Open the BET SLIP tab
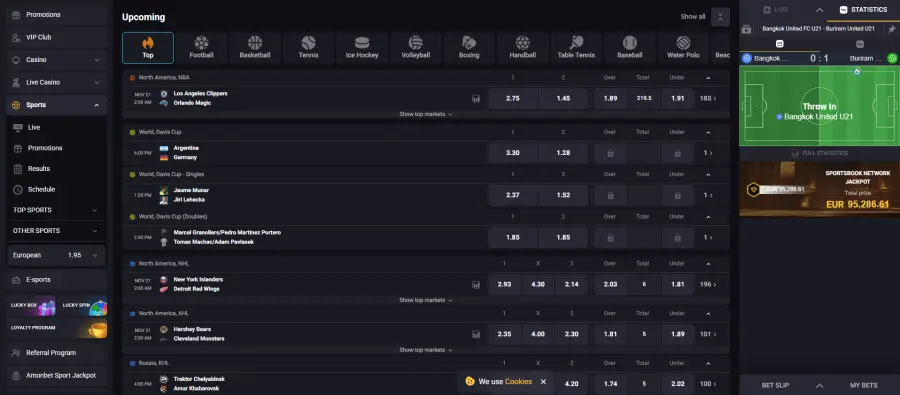The height and width of the screenshot is (395, 900). pos(776,385)
